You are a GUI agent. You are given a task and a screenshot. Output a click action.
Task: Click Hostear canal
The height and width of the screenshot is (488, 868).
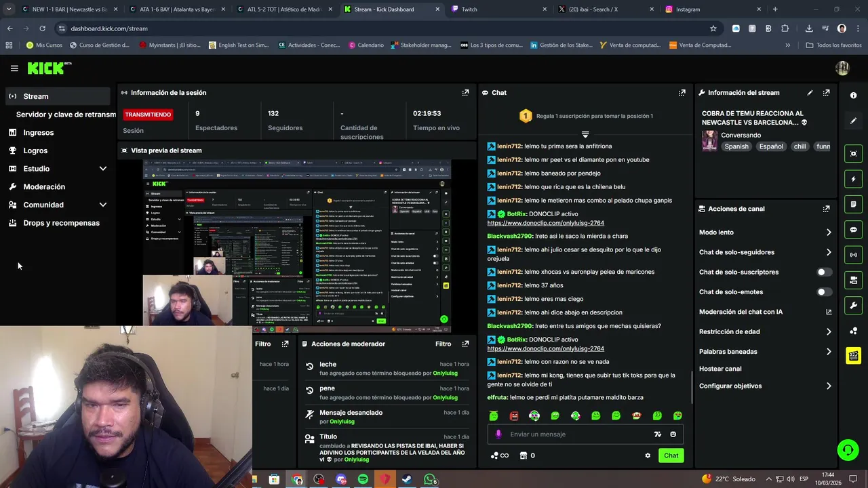point(720,369)
